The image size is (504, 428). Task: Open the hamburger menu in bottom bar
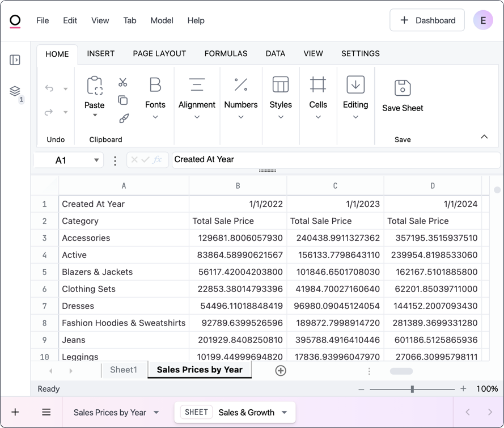tap(46, 412)
